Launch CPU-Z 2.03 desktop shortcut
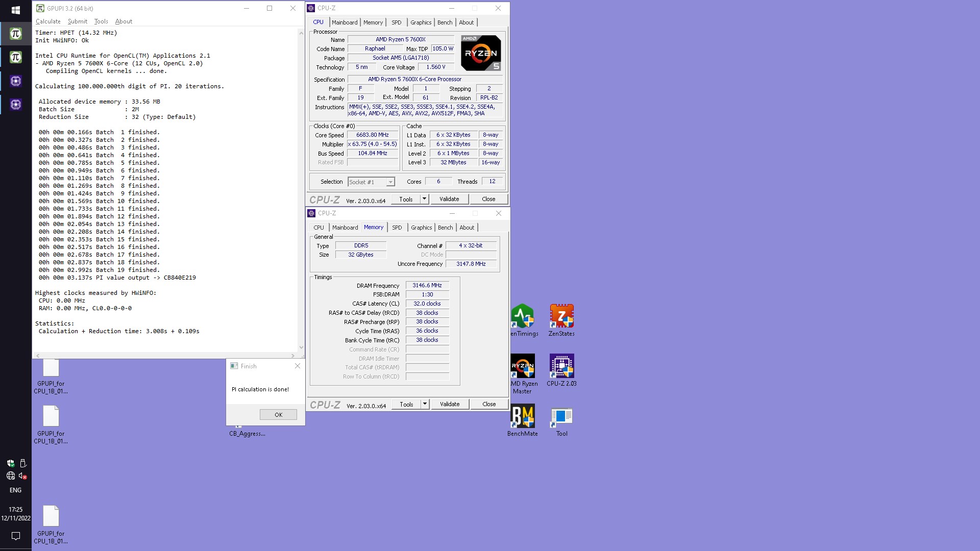 pos(561,370)
